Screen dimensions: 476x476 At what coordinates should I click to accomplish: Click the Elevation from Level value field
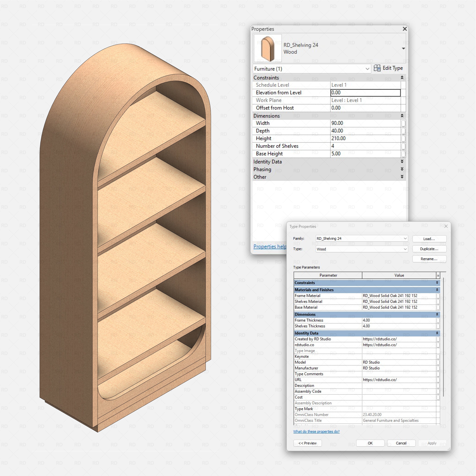(365, 93)
